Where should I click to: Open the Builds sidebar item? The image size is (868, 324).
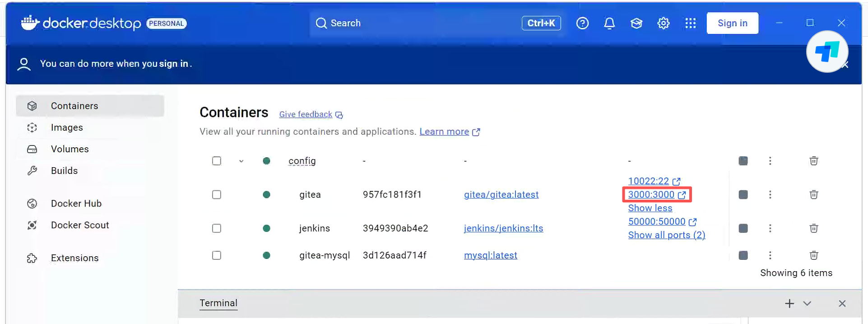tap(90, 171)
